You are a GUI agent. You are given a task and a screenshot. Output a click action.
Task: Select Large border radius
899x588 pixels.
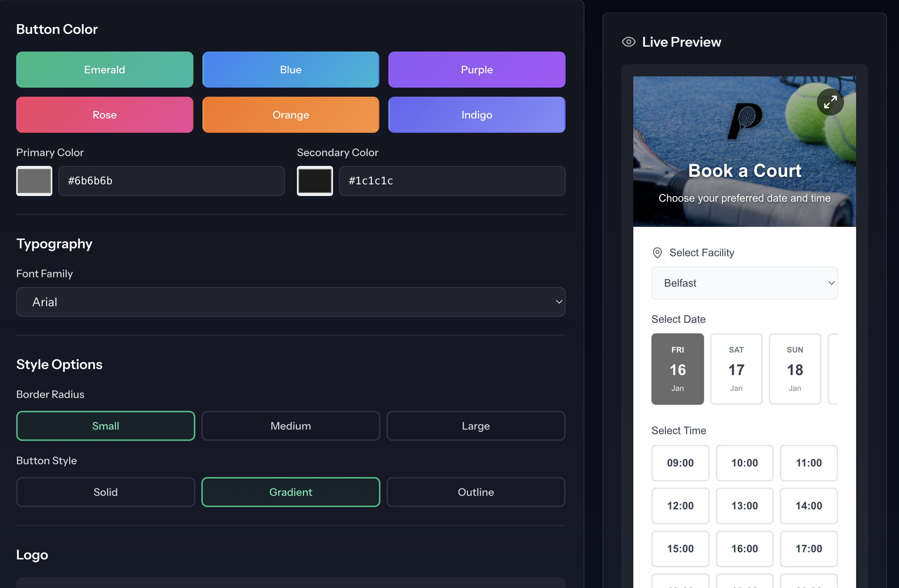(476, 426)
